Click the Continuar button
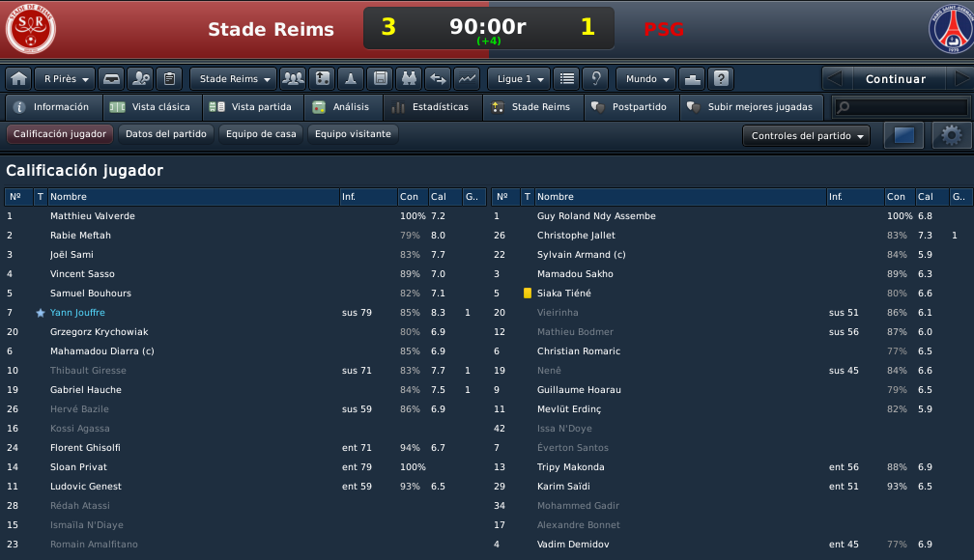The height and width of the screenshot is (560, 974). tap(896, 79)
